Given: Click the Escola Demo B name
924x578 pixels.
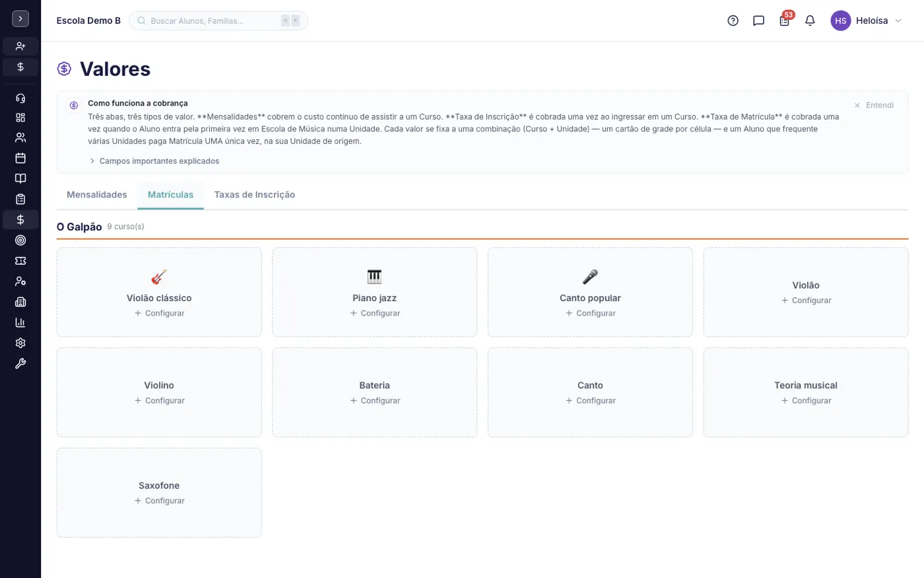Looking at the screenshot, I should 88,20.
